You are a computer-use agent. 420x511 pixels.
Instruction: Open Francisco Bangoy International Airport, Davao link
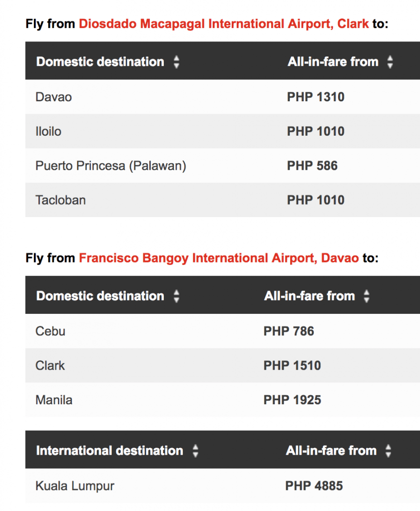(x=219, y=258)
